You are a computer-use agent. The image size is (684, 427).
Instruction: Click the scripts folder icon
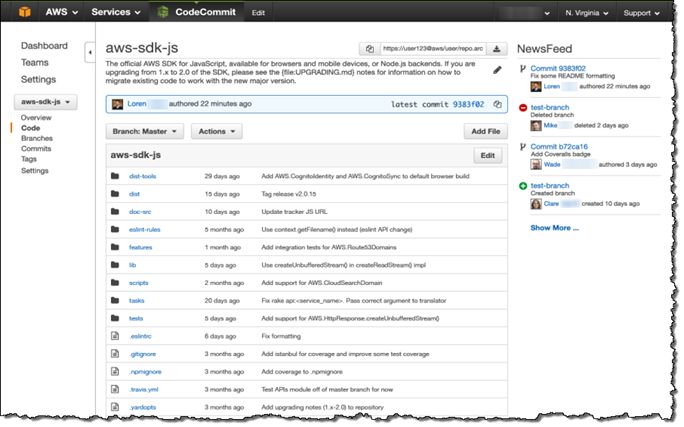[115, 283]
